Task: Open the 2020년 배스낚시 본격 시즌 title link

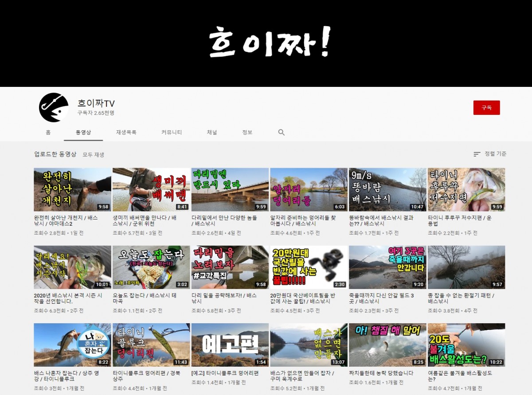Action: pyautogui.click(x=71, y=298)
